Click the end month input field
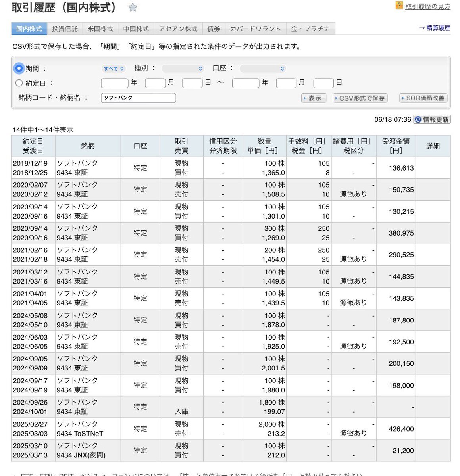This screenshot has height=476, width=460. click(x=286, y=83)
